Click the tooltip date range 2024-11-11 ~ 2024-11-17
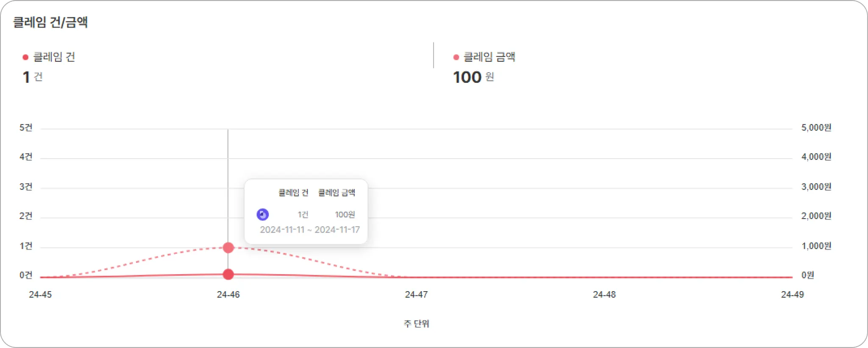 310,230
